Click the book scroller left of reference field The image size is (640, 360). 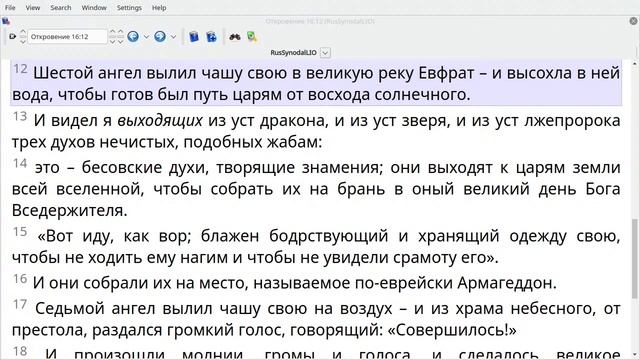tap(23, 36)
